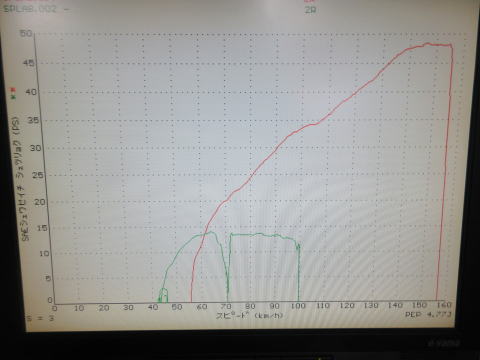Click the 50 tick label on the power axis
This screenshot has height=360, width=480.
tap(26, 33)
